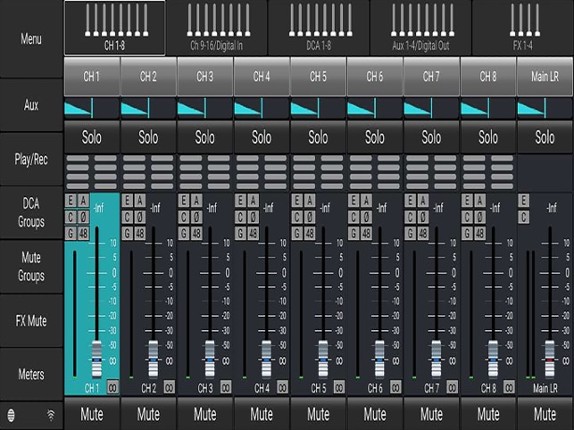Click the CH 8 fader handle
Viewport: 574px width, 430px height.
click(493, 359)
